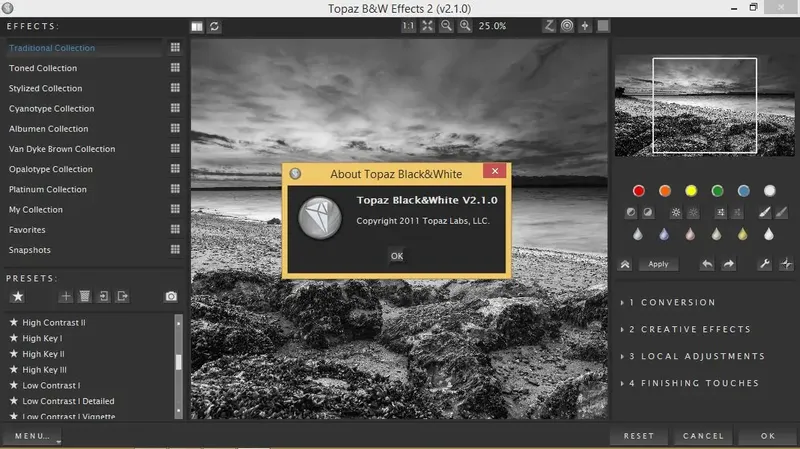Export preset with arrow-out icon
The height and width of the screenshot is (449, 800).
122,296
